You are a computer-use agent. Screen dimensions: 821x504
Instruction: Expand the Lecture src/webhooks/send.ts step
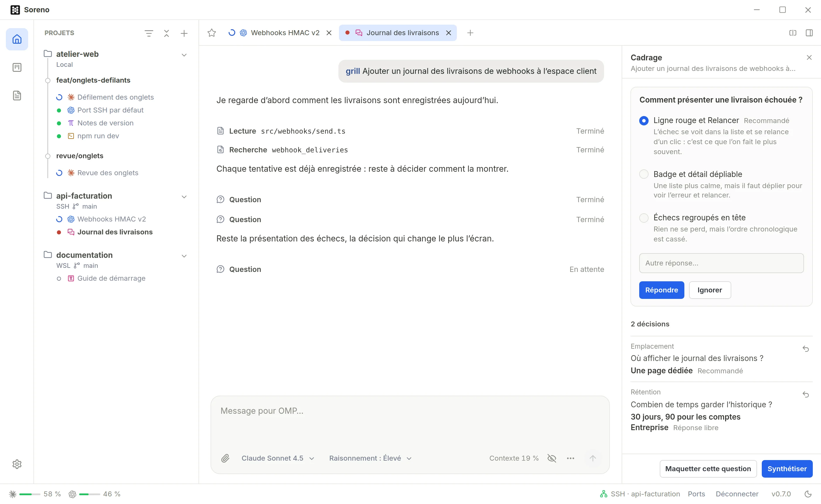click(x=410, y=131)
